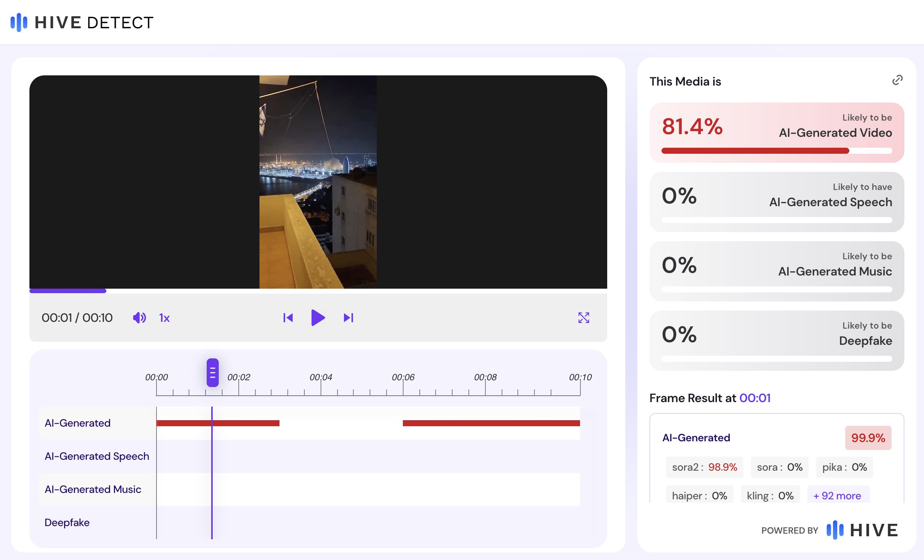924x560 pixels.
Task: Select the AI-Generated Music result card
Action: click(x=776, y=271)
